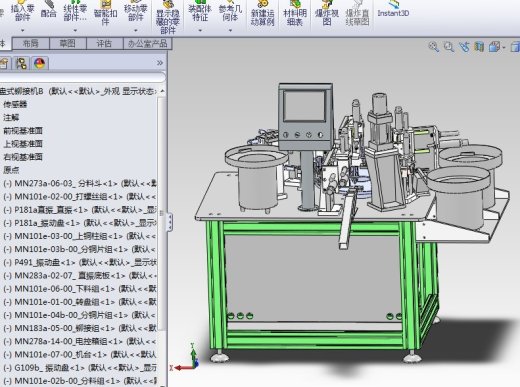Create a 新建运动算例 motion study
The height and width of the screenshot is (387, 520).
(263, 13)
